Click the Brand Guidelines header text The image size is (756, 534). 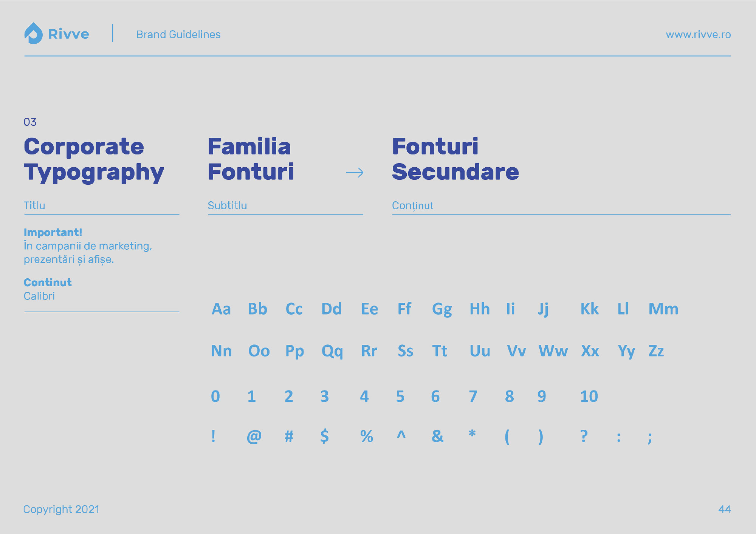click(x=178, y=34)
